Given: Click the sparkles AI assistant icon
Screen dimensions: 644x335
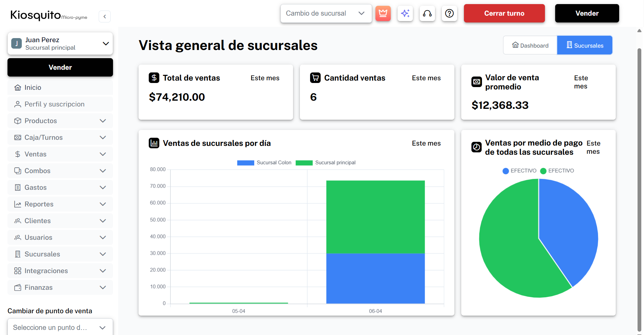Looking at the screenshot, I should click(405, 13).
